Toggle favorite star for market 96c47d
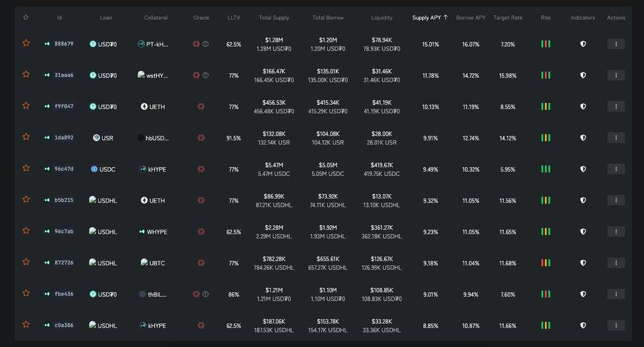This screenshot has height=347, width=644. pos(26,168)
